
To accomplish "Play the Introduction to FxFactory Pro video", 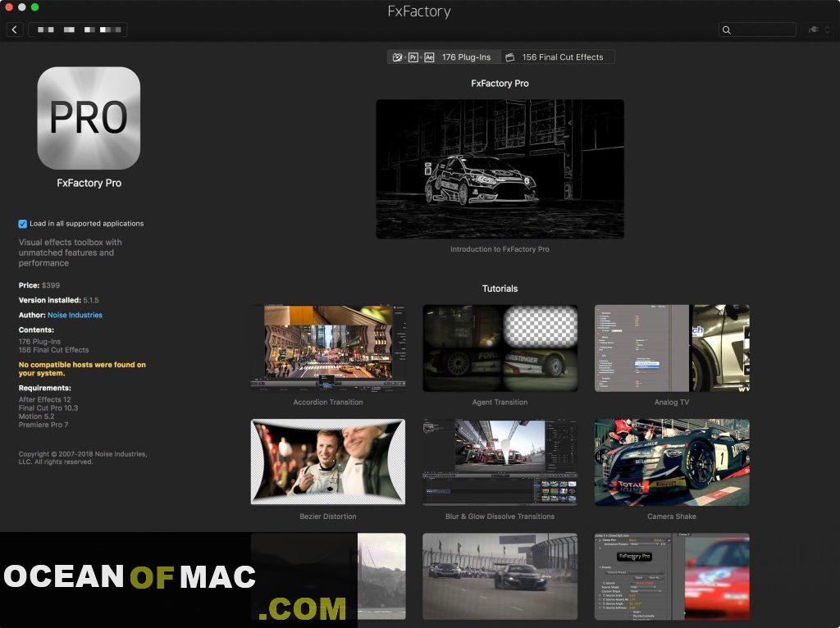I will (500, 169).
